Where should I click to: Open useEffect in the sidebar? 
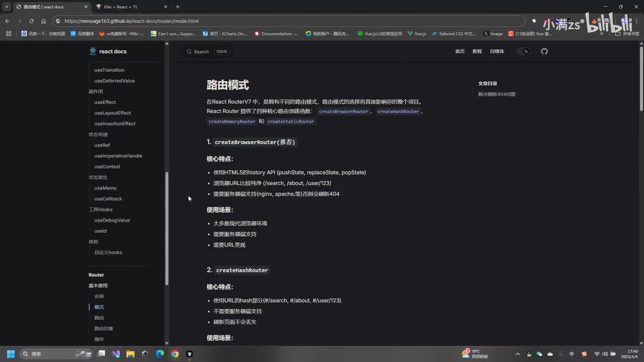[x=105, y=102]
